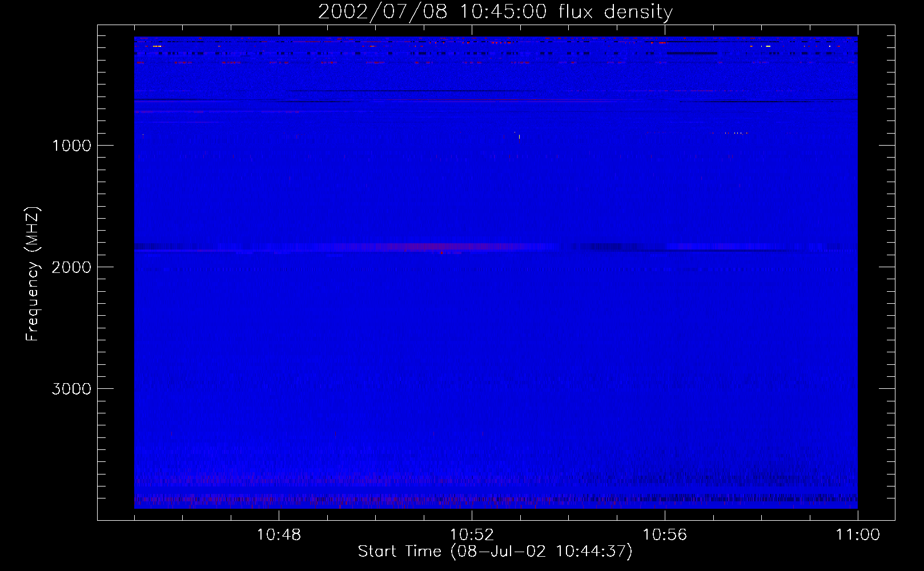Click the 10:48 time tick label
Viewport: 924px width, 571px height.
point(279,535)
